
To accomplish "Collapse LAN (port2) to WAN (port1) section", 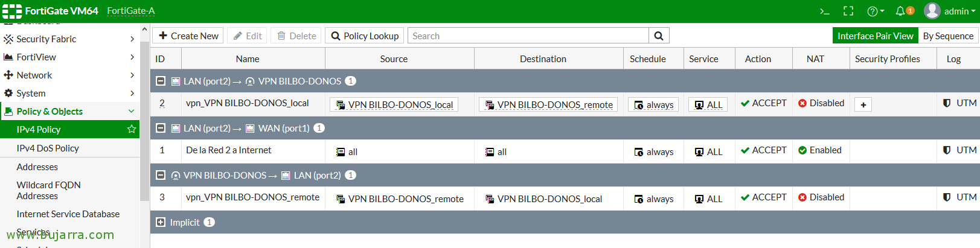I will [161, 128].
